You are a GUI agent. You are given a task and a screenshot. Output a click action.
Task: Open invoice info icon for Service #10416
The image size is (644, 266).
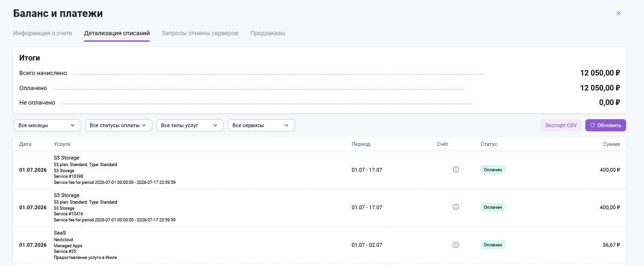click(x=456, y=207)
